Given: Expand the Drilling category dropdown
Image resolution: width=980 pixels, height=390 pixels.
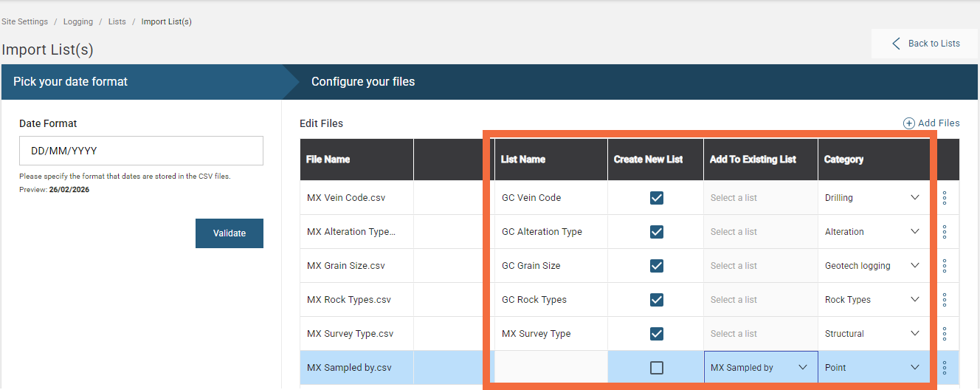Looking at the screenshot, I should click(x=914, y=198).
